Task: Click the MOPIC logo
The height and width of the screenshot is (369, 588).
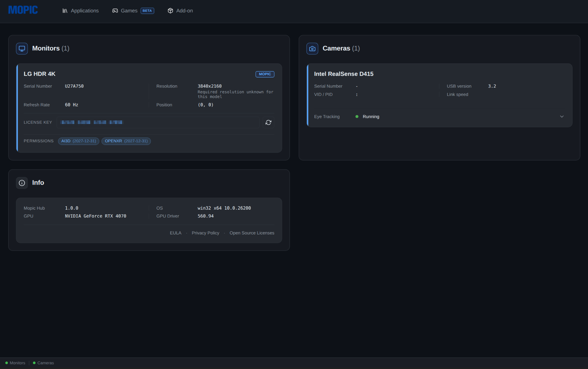Action: 23,10
